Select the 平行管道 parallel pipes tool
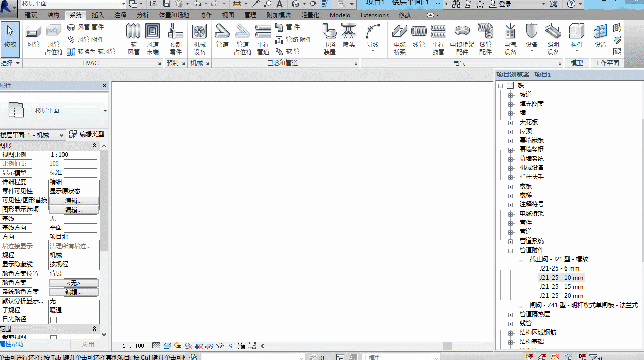This screenshot has width=644, height=360. [x=263, y=39]
